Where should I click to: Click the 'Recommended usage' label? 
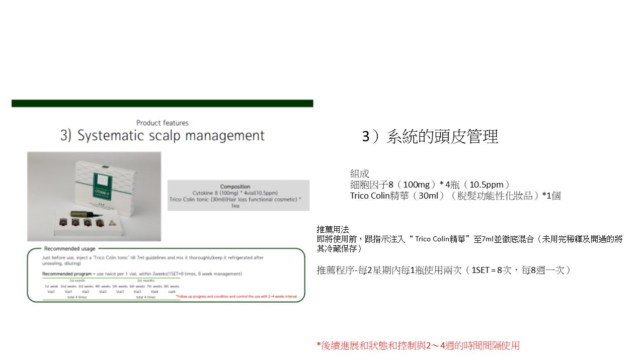[69, 248]
